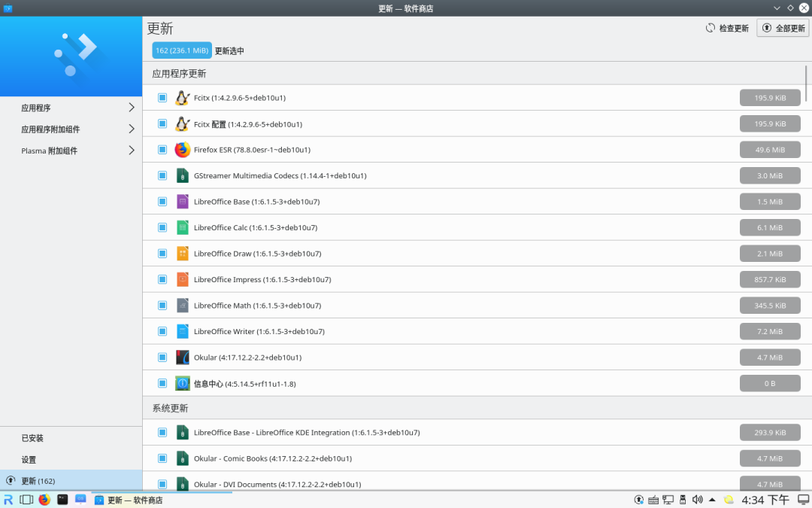Viewport: 812px width, 508px height.
Task: Toggle the GStreamer Multimedia Codecs checkbox
Action: (x=162, y=175)
